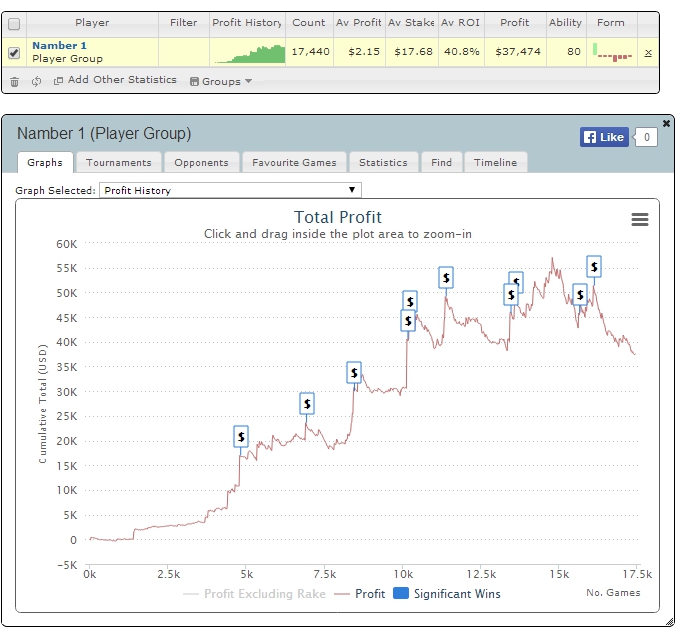Click the refresh arrows icon
Viewport: 692px width, 638px height.
coord(37,81)
